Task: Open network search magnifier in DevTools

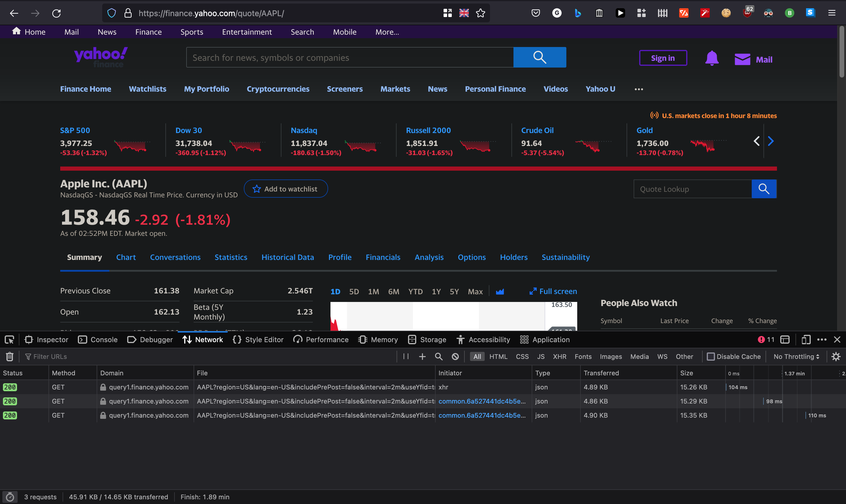Action: click(439, 356)
